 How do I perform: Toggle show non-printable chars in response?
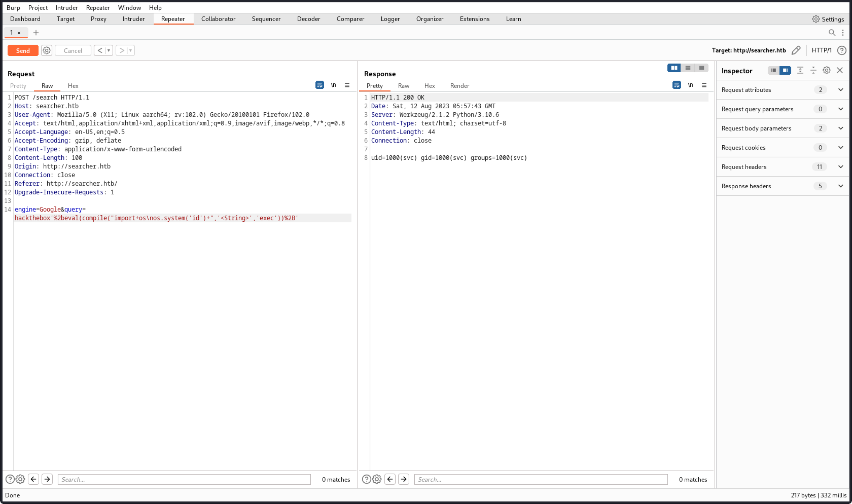point(690,85)
